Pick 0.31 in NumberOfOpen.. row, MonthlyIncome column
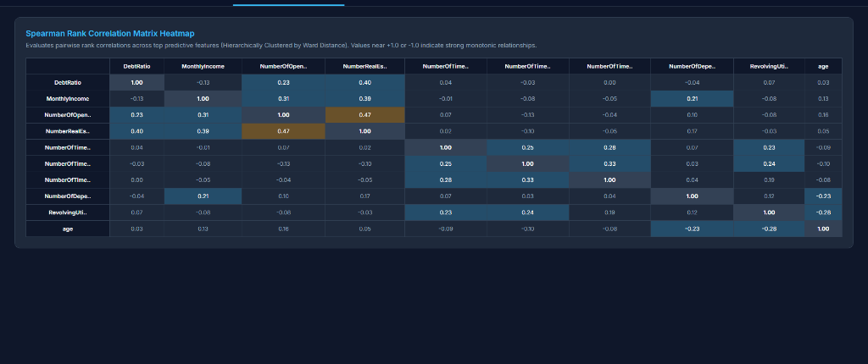This screenshot has width=868, height=364. [203, 115]
